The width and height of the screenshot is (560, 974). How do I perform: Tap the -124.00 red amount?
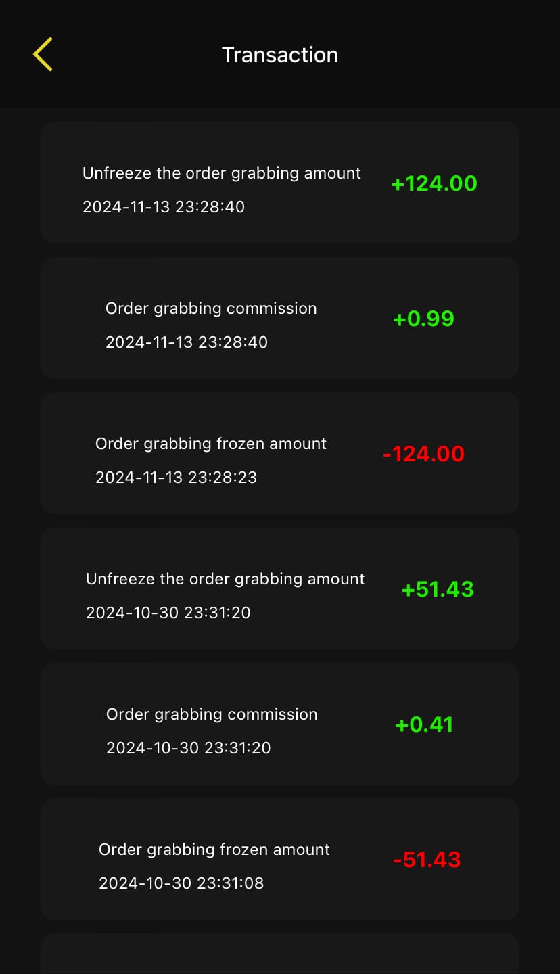pos(423,454)
